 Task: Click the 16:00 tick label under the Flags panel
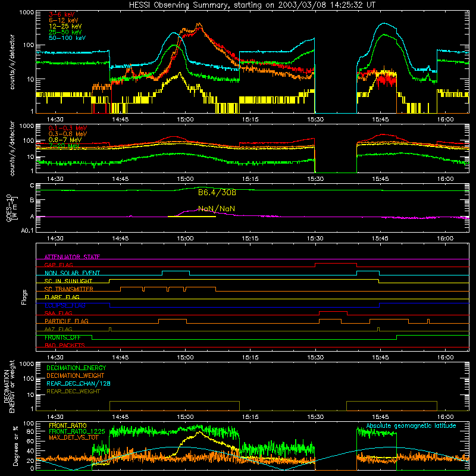pos(445,358)
